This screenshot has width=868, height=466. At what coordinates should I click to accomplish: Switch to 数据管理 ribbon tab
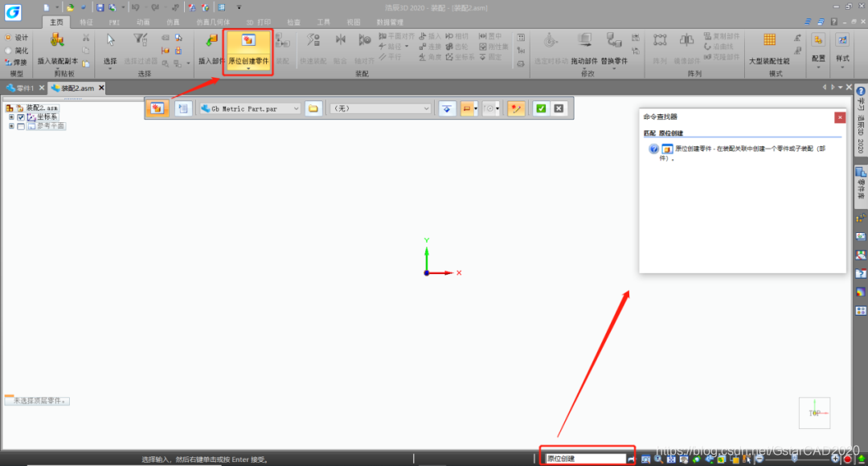click(390, 22)
